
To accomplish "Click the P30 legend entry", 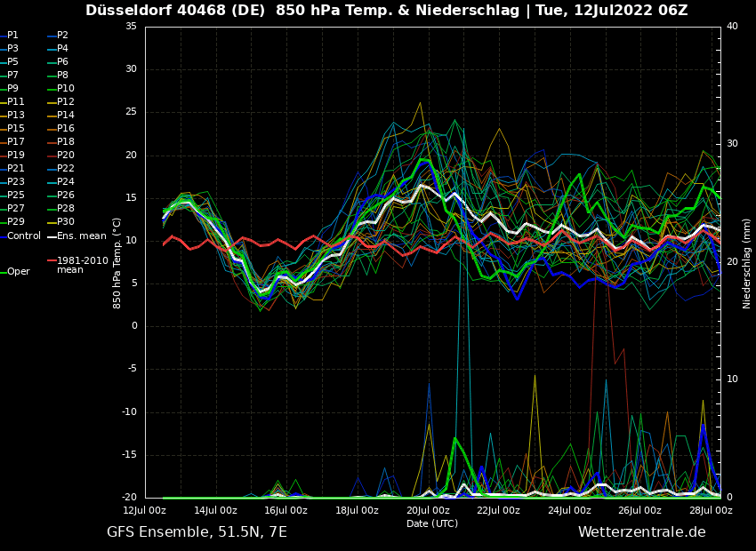I will [66, 222].
